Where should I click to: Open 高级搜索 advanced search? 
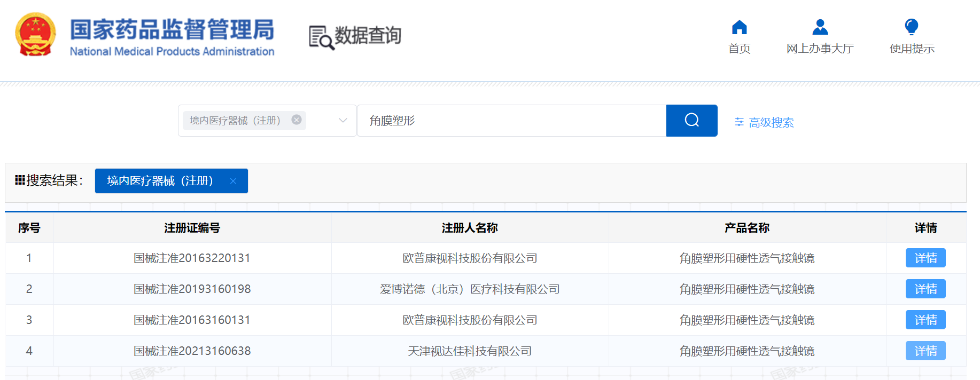pyautogui.click(x=765, y=122)
